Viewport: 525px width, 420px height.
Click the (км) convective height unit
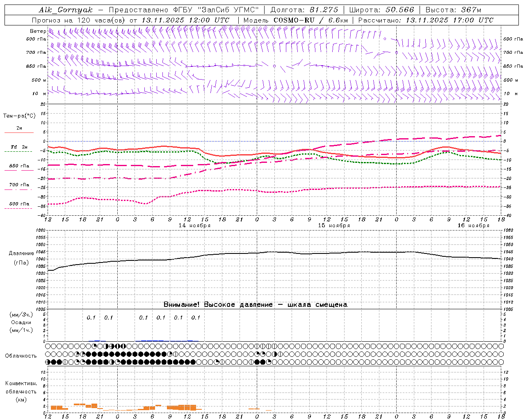(x=21, y=399)
